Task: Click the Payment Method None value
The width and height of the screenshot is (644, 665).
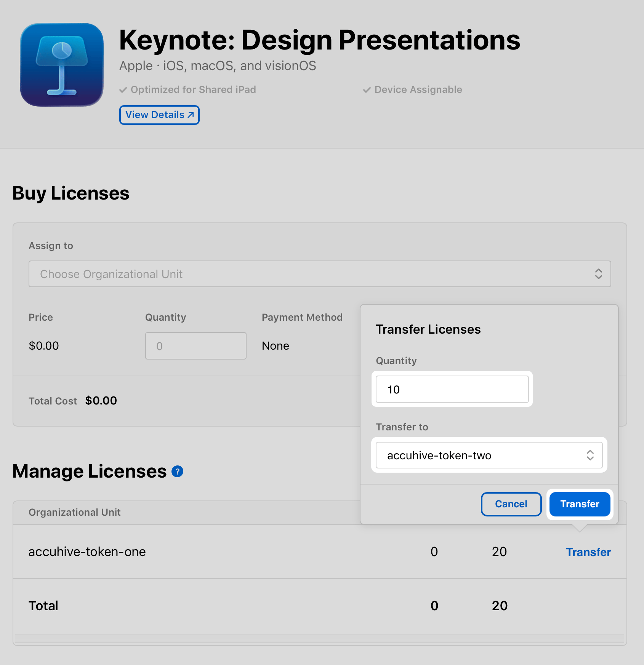Action: click(276, 346)
